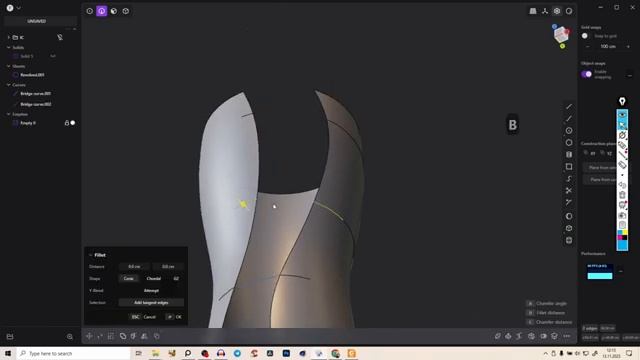Viewport: 640px width, 360px height.
Task: Collapse the Sheets group
Action: click(9, 66)
